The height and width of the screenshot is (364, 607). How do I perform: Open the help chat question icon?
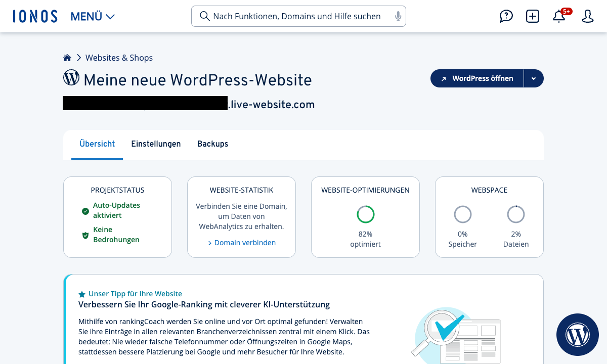coord(506,16)
